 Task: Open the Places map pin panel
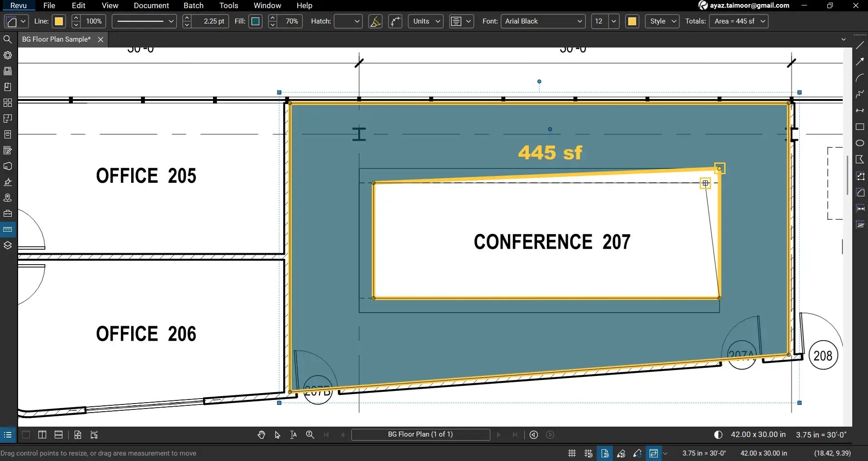8,198
